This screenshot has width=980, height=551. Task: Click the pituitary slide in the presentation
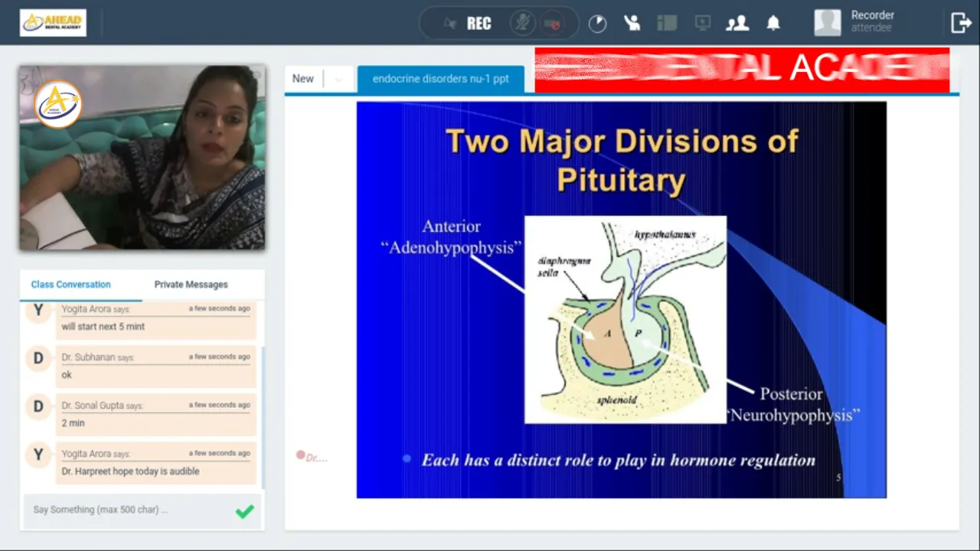[x=621, y=300]
